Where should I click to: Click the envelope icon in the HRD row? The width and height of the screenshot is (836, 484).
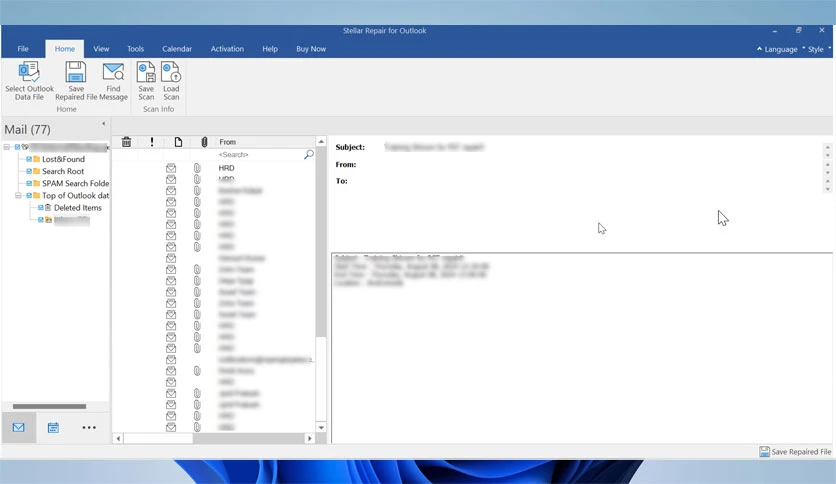click(x=171, y=168)
